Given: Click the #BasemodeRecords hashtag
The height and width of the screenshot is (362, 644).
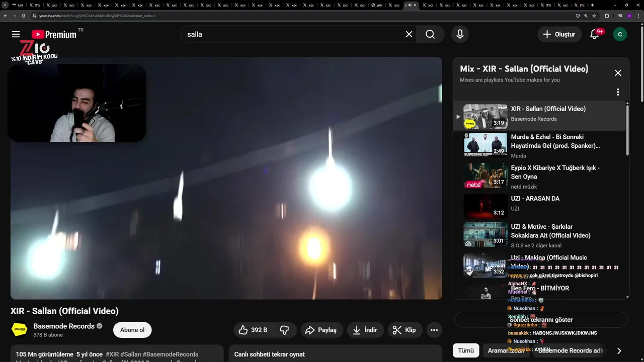Looking at the screenshot, I should [171, 354].
